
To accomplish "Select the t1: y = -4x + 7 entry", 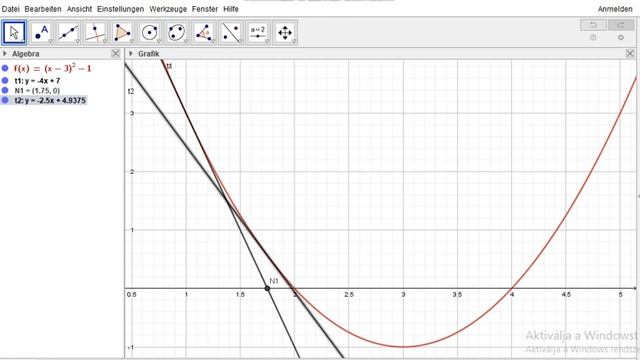I will click(37, 81).
